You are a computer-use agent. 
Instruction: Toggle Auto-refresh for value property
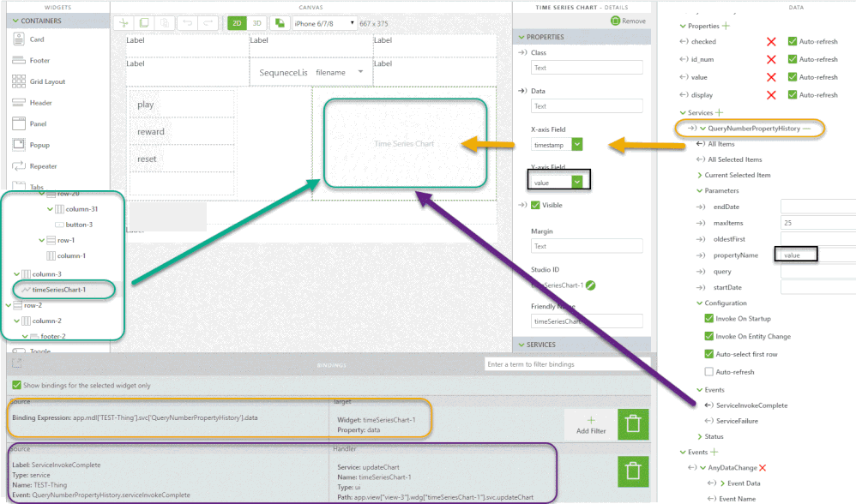point(793,77)
